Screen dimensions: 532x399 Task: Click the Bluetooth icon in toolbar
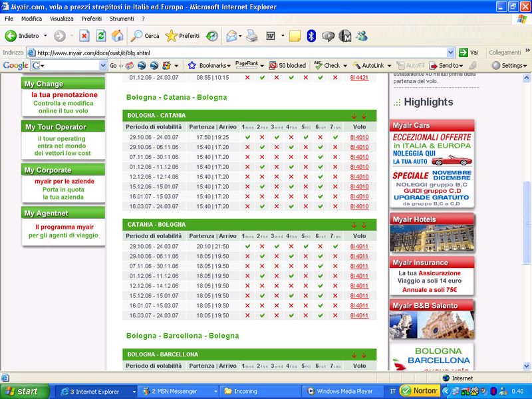tap(311, 36)
